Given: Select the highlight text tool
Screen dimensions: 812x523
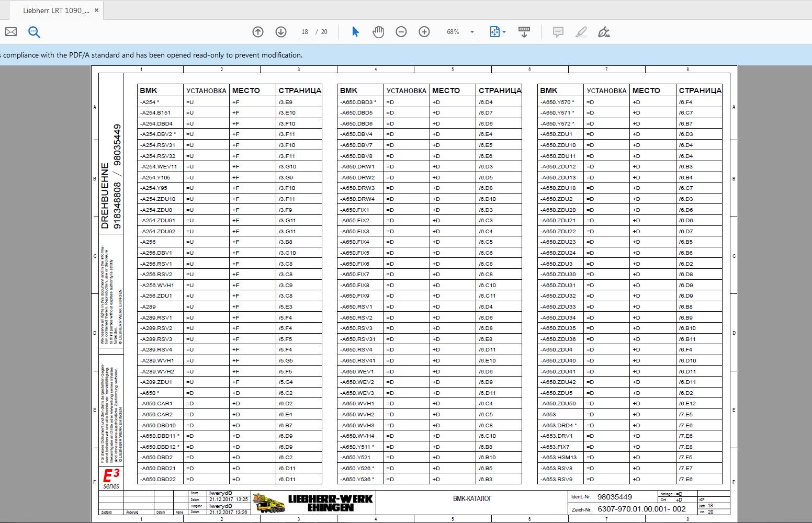Looking at the screenshot, I should [x=581, y=32].
